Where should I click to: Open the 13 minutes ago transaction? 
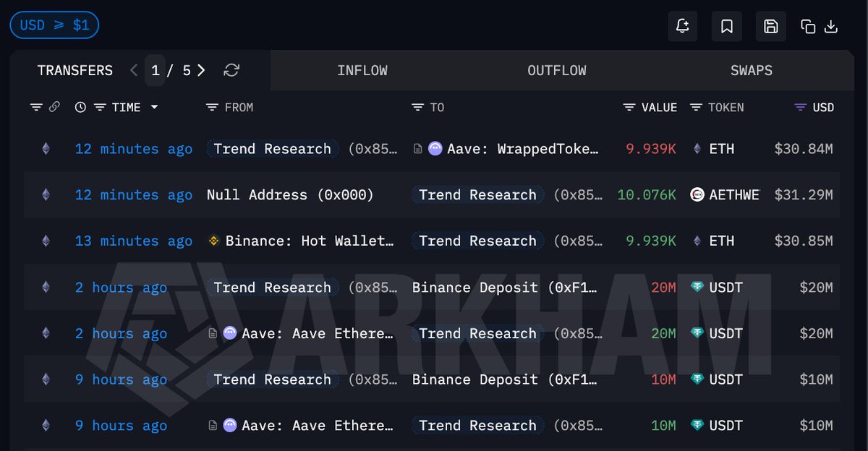click(x=134, y=241)
